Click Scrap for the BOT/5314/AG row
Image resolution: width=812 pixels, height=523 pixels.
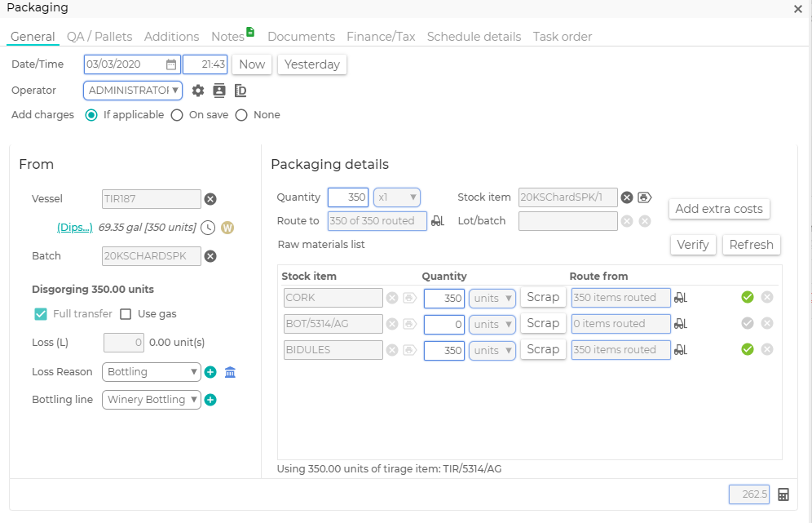543,323
